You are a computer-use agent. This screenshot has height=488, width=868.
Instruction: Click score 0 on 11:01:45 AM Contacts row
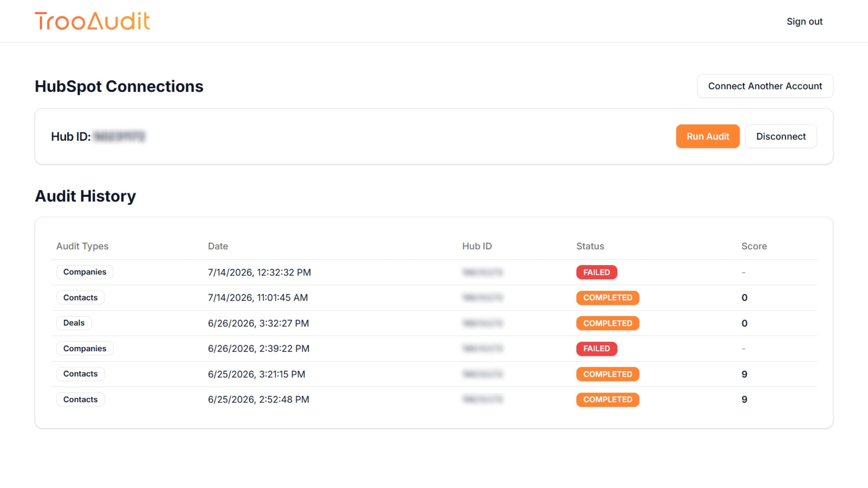(744, 298)
